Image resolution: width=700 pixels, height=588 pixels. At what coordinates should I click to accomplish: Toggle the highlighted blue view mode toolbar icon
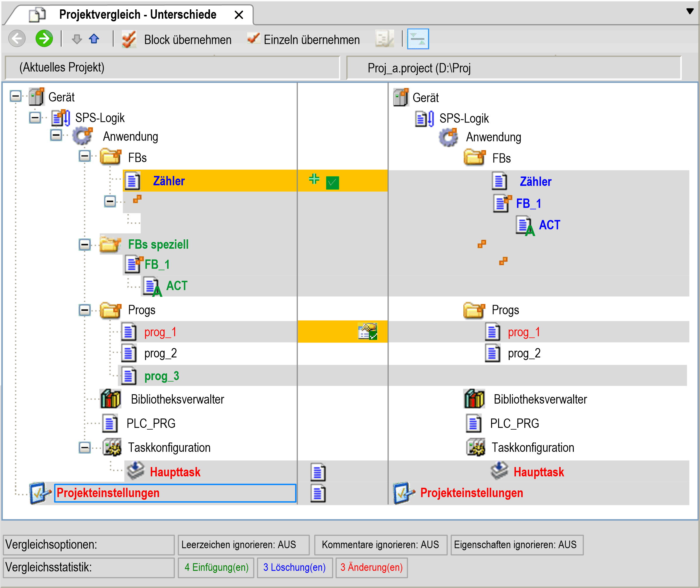(x=418, y=39)
